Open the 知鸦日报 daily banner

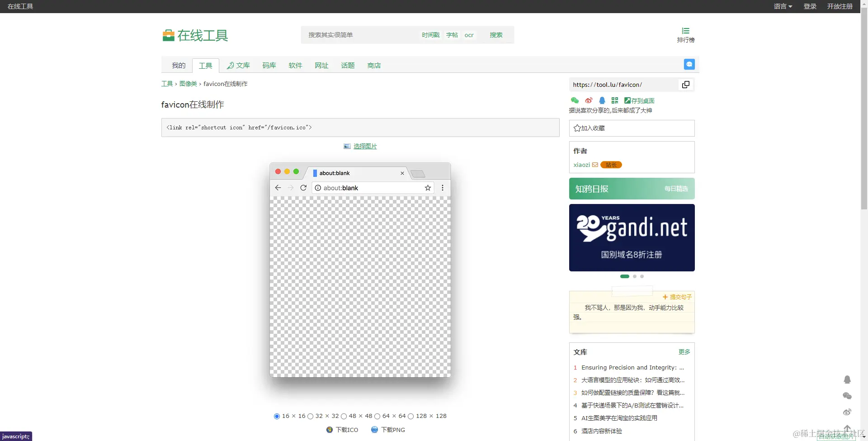click(x=632, y=189)
